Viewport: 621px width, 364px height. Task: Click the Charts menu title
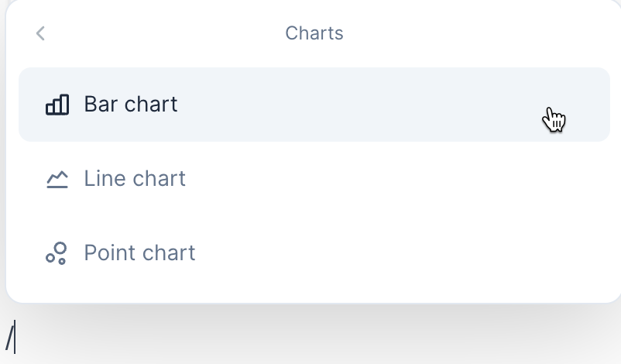coord(314,33)
